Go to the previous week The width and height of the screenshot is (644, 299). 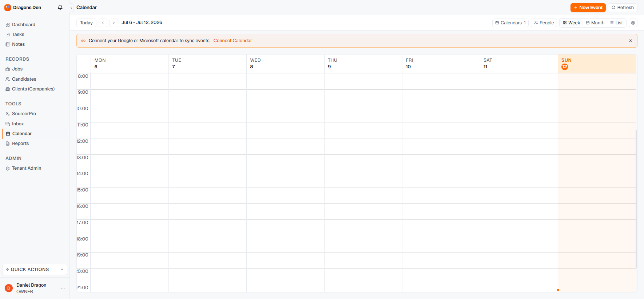click(x=103, y=23)
